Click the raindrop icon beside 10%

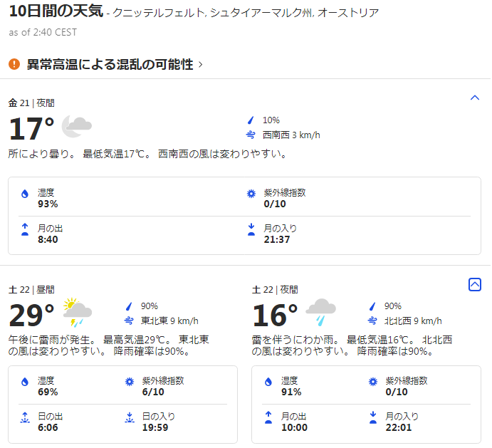click(251, 120)
